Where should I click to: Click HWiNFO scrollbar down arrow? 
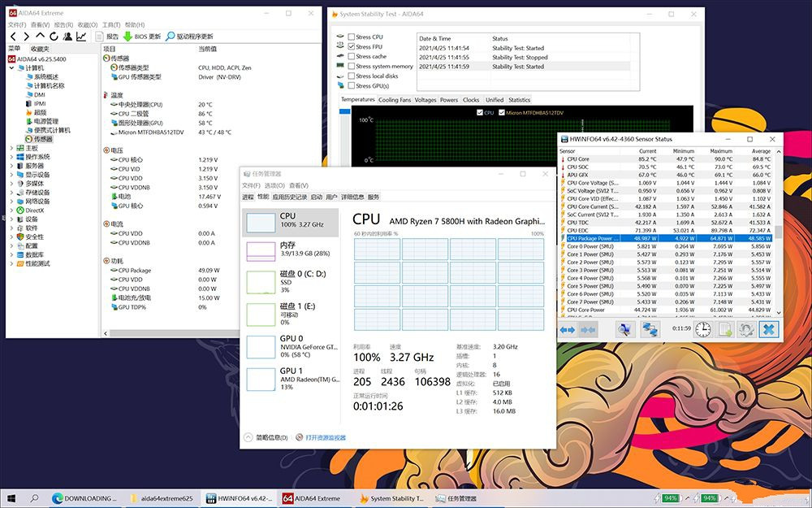point(778,313)
